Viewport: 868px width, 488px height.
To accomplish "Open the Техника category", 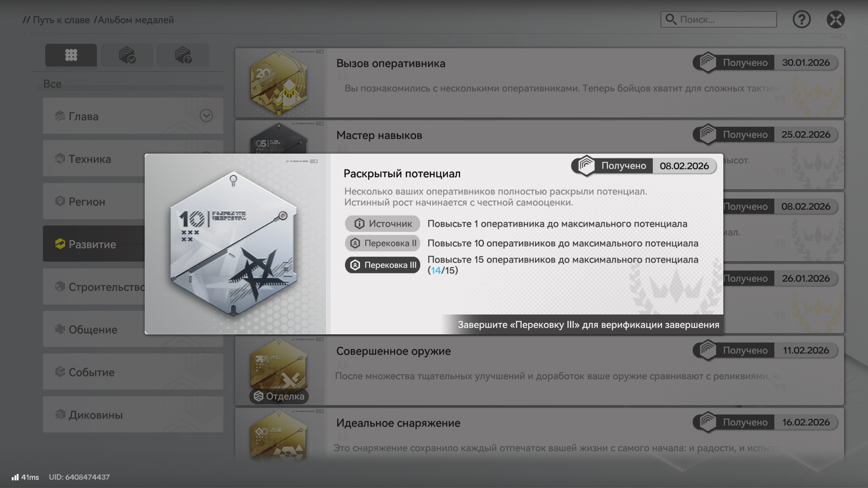I will point(94,159).
